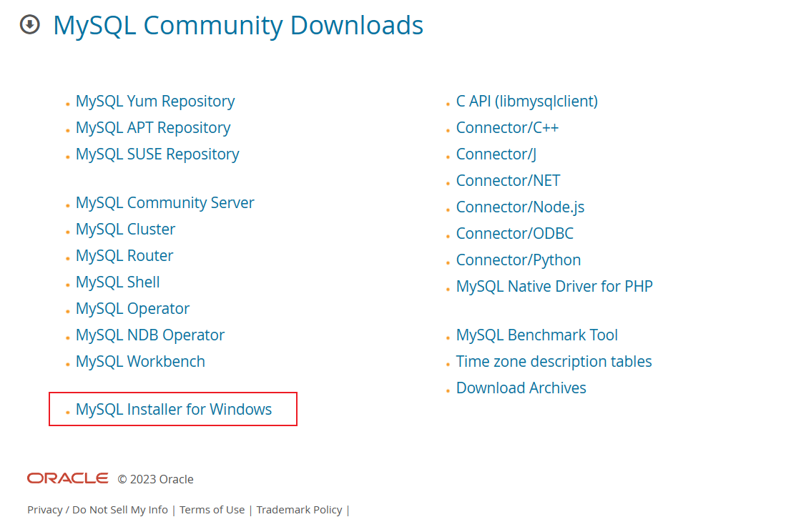This screenshot has width=786, height=532.
Task: Open MySQL Cluster download page
Action: click(125, 230)
